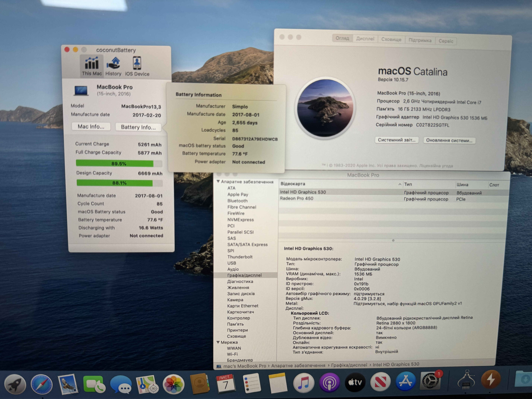Click the 88.1% design capacity bar
Screen dimensions: 532x399
coord(119,183)
